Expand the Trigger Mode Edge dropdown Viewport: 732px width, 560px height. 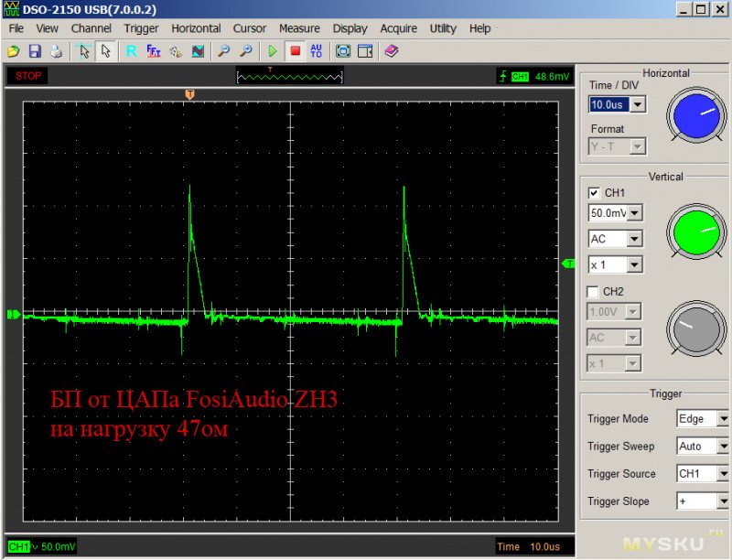[x=723, y=419]
